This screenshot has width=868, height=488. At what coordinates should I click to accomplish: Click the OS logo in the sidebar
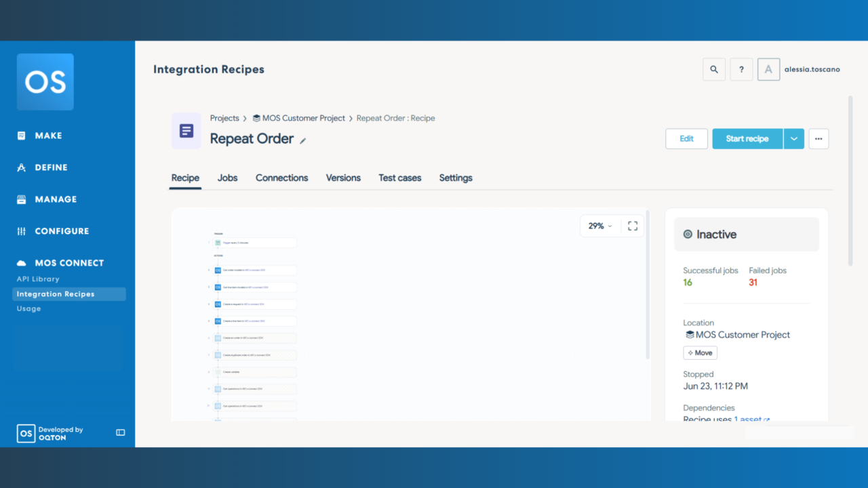(x=45, y=82)
